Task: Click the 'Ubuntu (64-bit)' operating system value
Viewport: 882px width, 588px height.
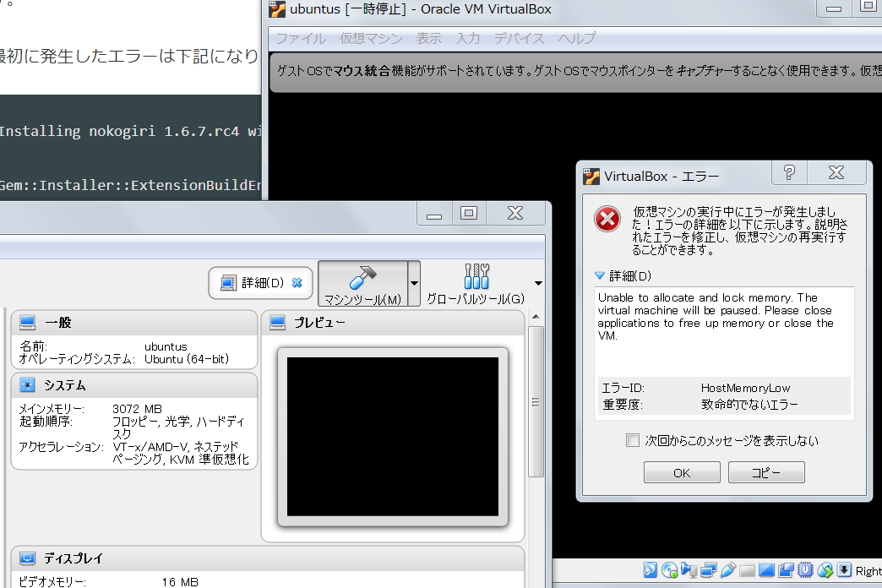Action: click(x=187, y=359)
